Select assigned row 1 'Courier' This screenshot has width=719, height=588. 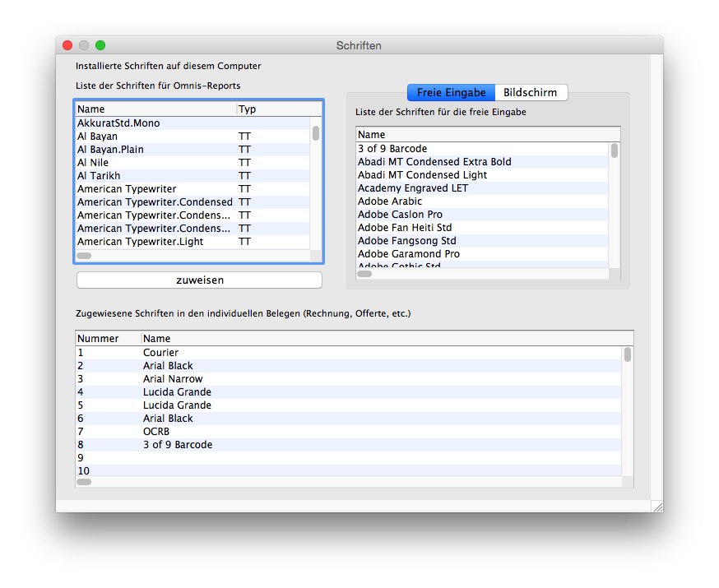[160, 353]
